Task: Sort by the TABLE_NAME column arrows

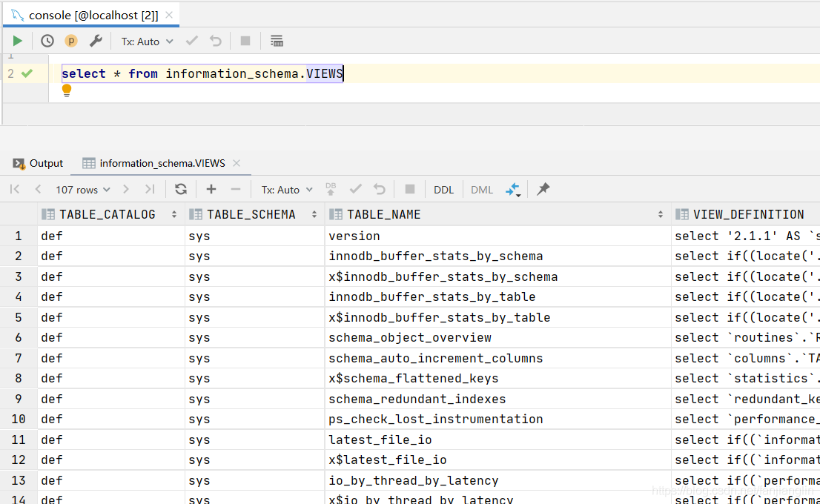Action: click(660, 214)
